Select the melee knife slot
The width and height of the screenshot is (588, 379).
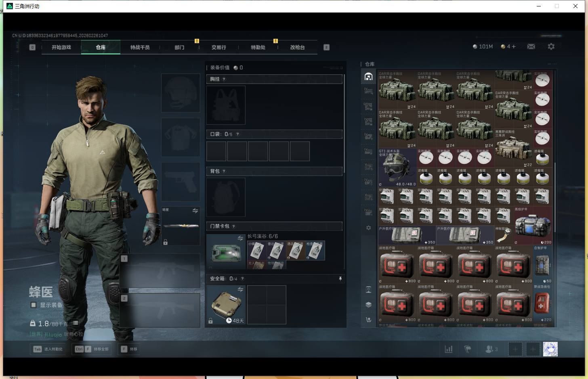coord(181,226)
